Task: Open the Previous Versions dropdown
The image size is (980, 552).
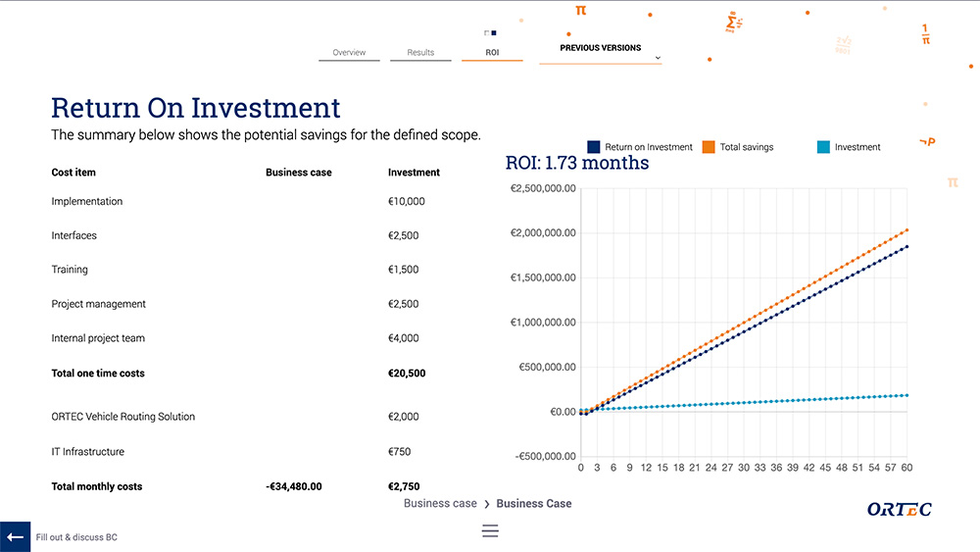Action: (x=601, y=48)
